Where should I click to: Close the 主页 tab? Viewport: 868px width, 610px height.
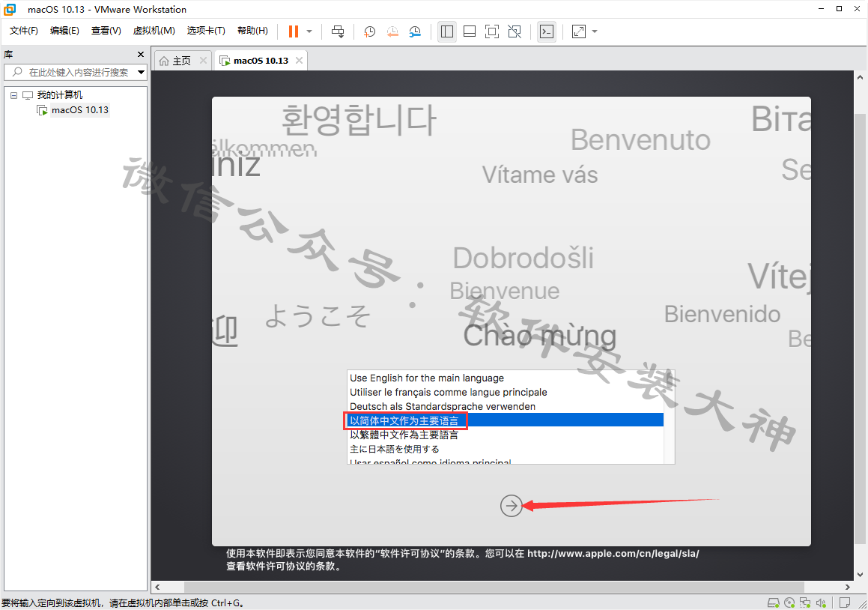203,61
